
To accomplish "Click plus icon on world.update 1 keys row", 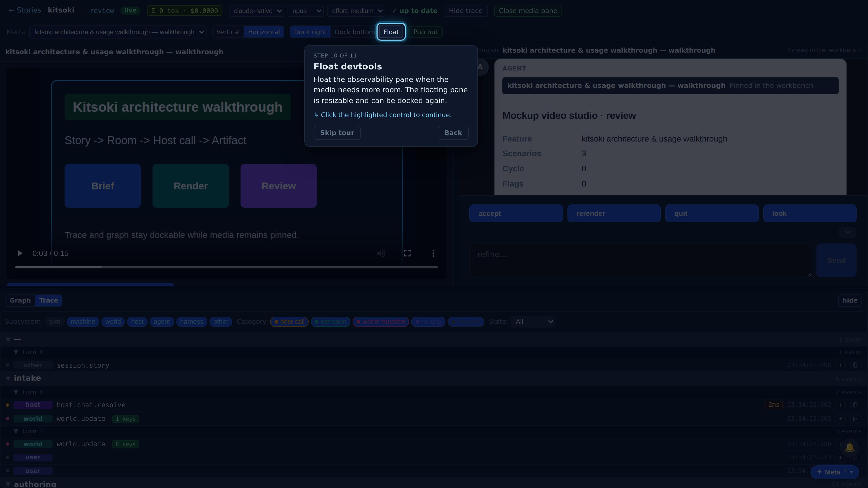I will pos(841,419).
